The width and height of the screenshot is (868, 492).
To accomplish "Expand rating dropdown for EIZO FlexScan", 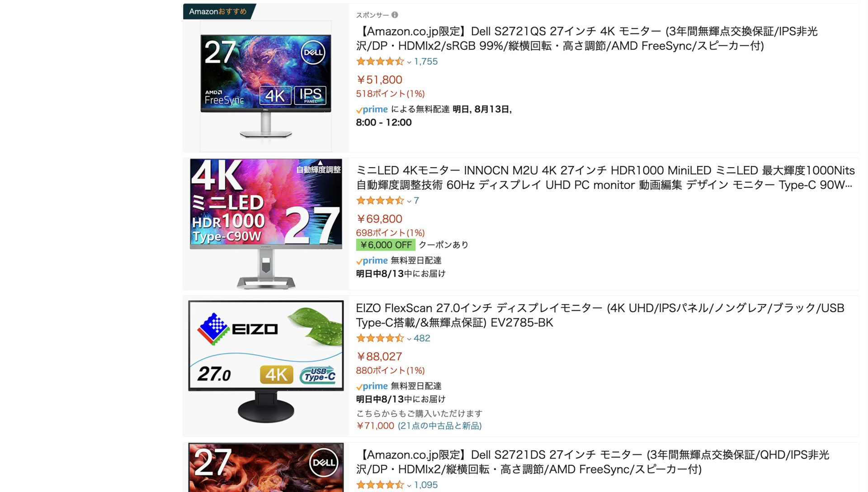I will (409, 339).
